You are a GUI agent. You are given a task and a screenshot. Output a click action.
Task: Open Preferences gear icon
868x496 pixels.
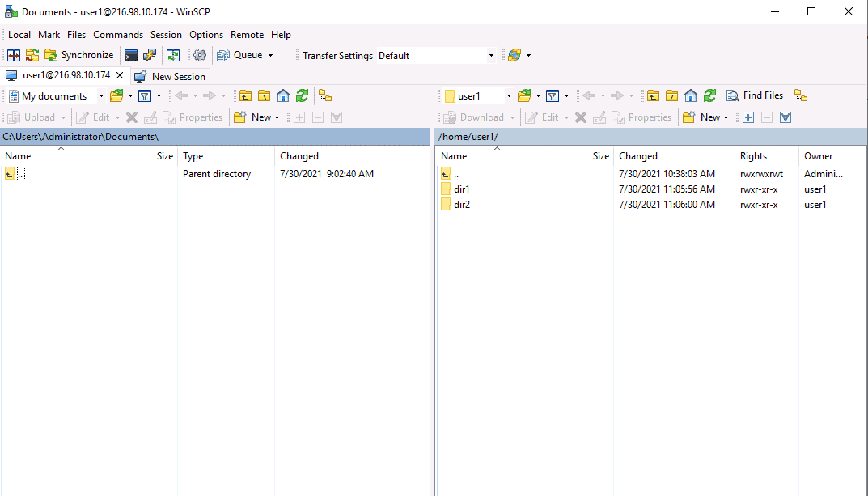point(200,55)
